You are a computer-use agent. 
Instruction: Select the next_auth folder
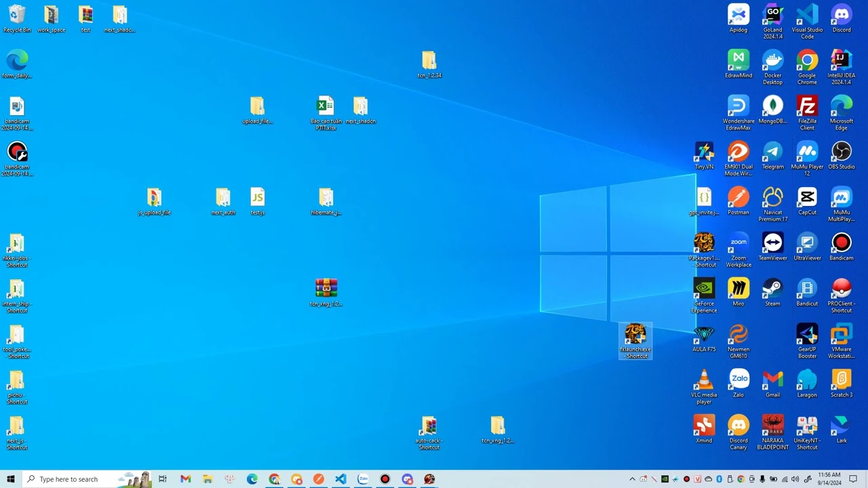223,201
